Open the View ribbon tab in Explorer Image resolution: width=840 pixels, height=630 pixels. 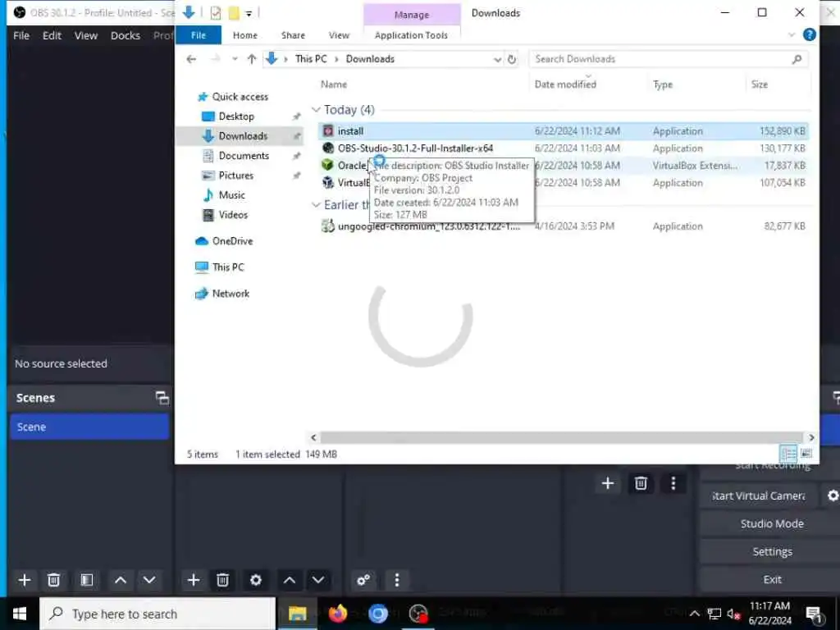click(x=339, y=34)
